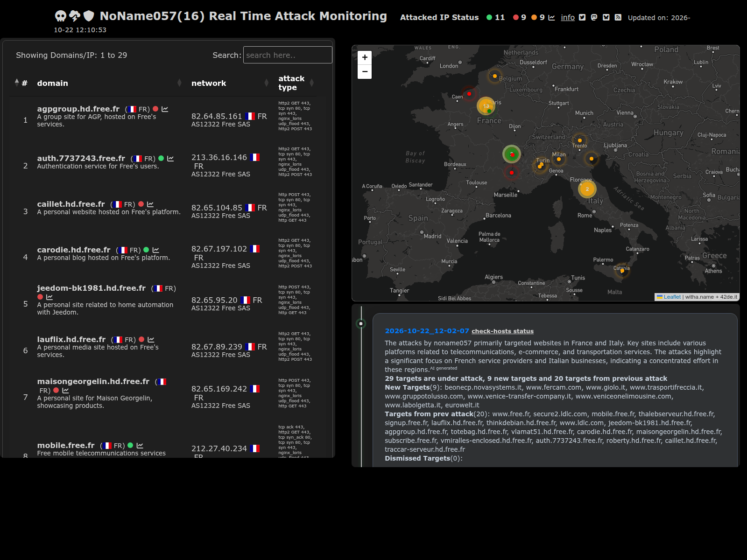Open the check-hosts status link

click(x=502, y=331)
